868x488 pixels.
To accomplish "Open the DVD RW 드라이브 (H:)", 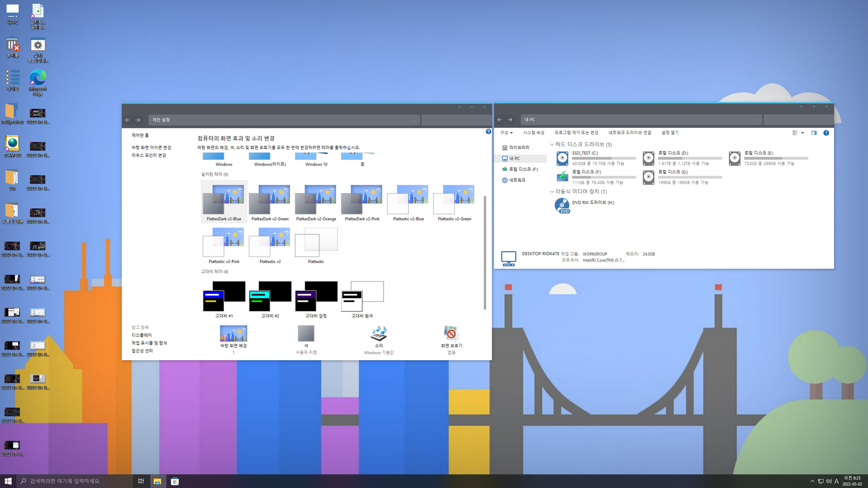I will (585, 205).
